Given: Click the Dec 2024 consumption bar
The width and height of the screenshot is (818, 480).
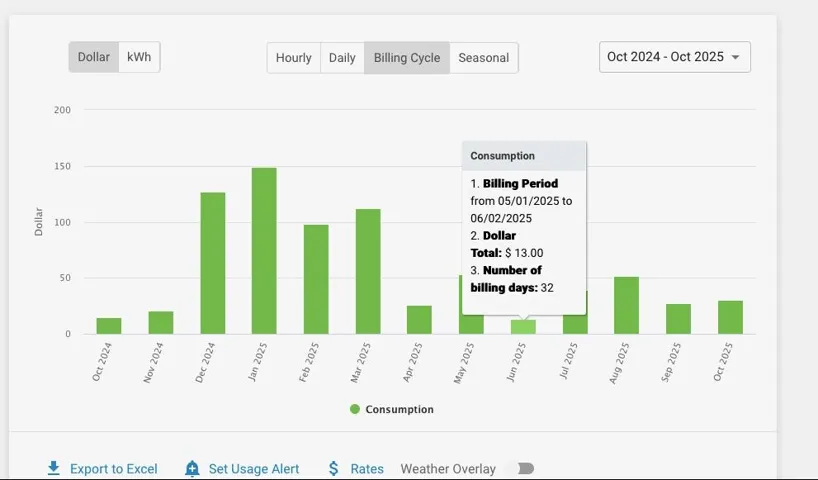Looking at the screenshot, I should click(213, 263).
